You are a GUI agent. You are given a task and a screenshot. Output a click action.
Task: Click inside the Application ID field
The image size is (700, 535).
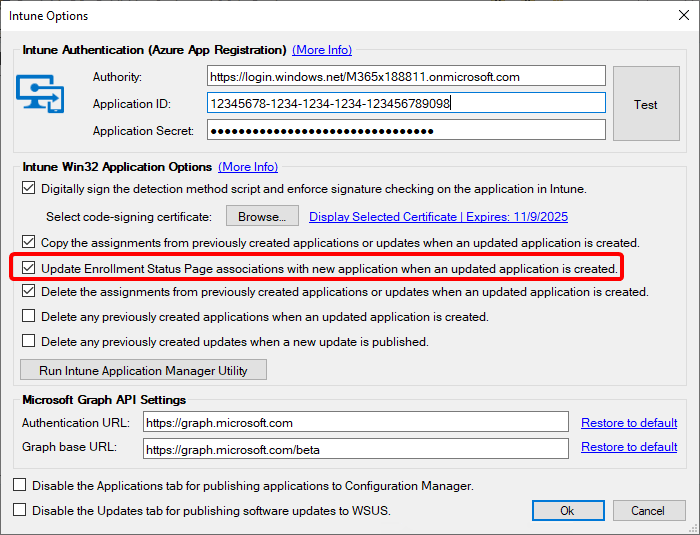pyautogui.click(x=406, y=103)
